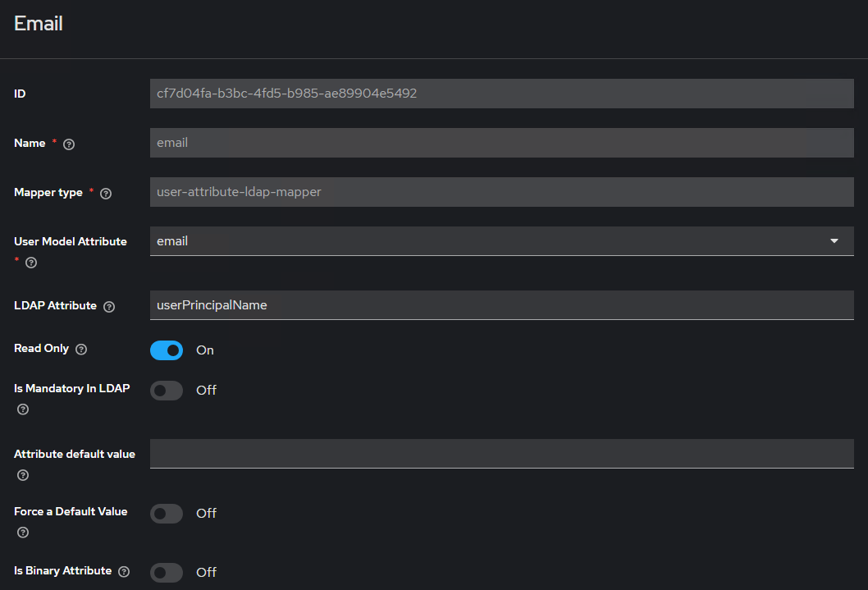Expand User Model Attribute dropdown arrow

click(834, 241)
